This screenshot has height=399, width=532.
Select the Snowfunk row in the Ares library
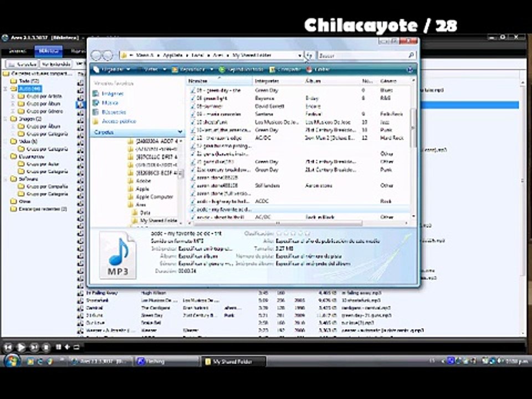pyautogui.click(x=299, y=300)
